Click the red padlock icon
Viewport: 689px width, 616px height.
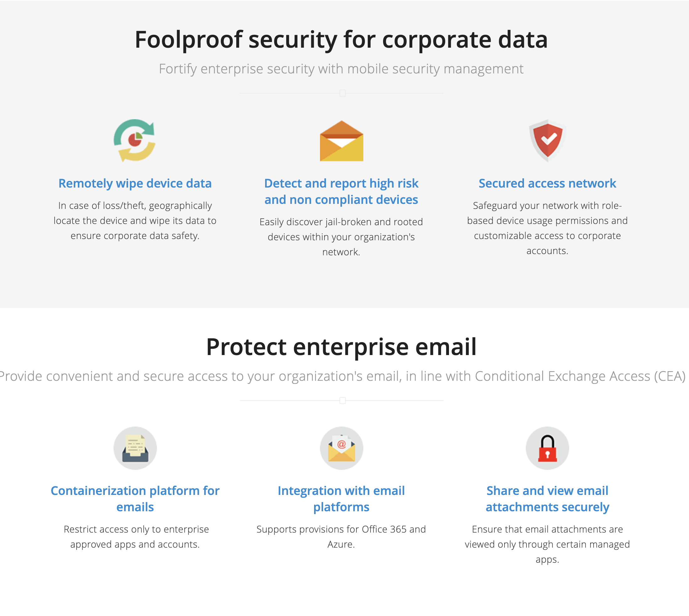(547, 448)
